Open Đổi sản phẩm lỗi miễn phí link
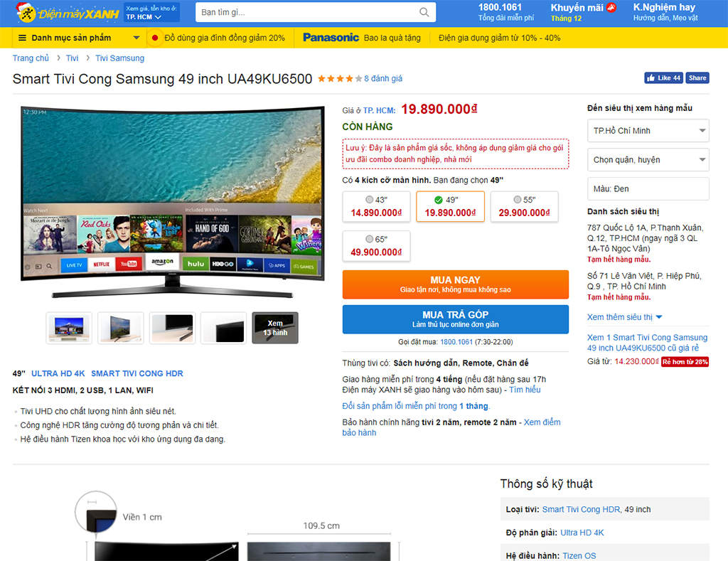The height and width of the screenshot is (561, 728). [x=415, y=406]
